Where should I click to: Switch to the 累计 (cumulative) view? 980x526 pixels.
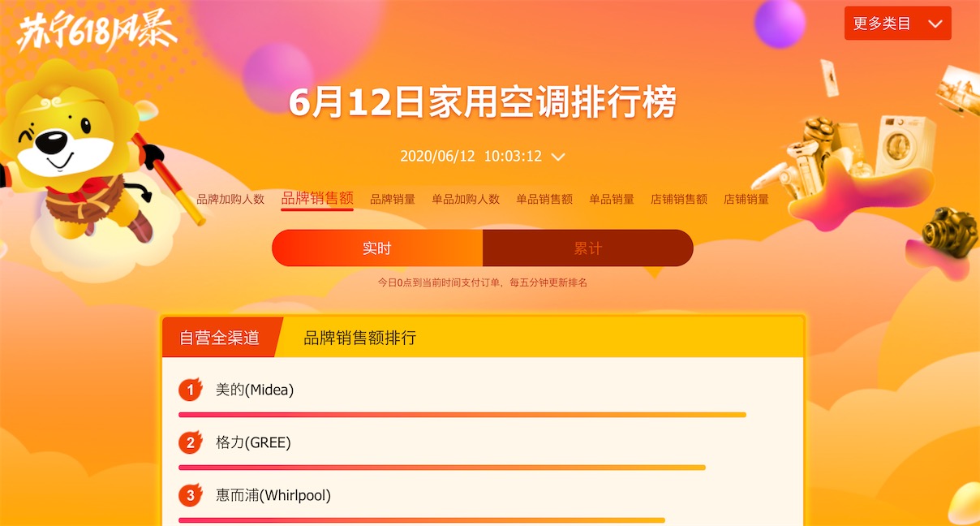[x=588, y=248]
